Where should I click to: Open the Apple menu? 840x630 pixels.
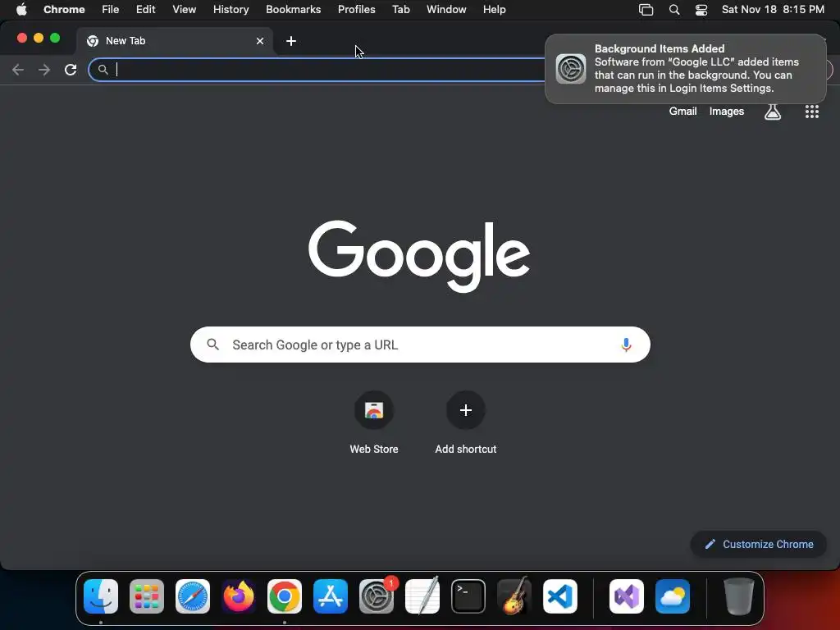[x=21, y=9]
